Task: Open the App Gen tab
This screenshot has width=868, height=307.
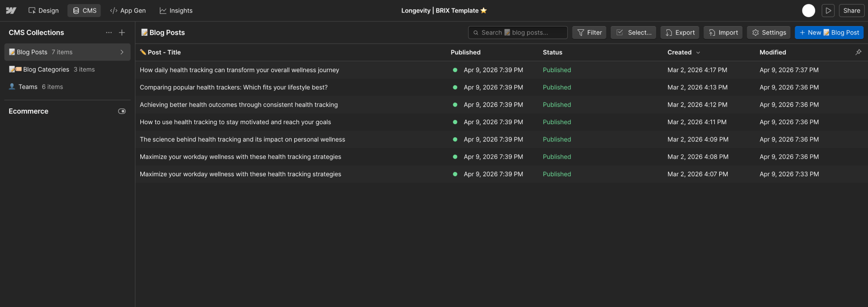Action: (128, 10)
